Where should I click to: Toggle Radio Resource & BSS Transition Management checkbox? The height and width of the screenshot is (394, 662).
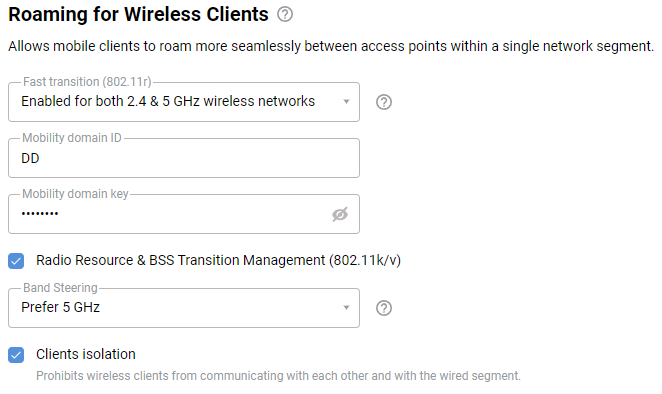[16, 261]
